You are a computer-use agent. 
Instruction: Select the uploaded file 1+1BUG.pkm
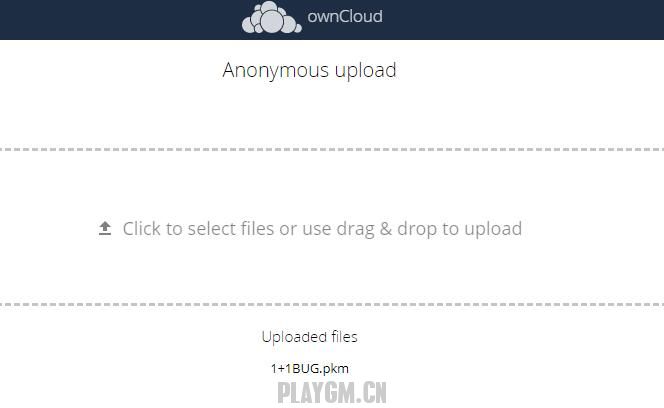(x=310, y=369)
